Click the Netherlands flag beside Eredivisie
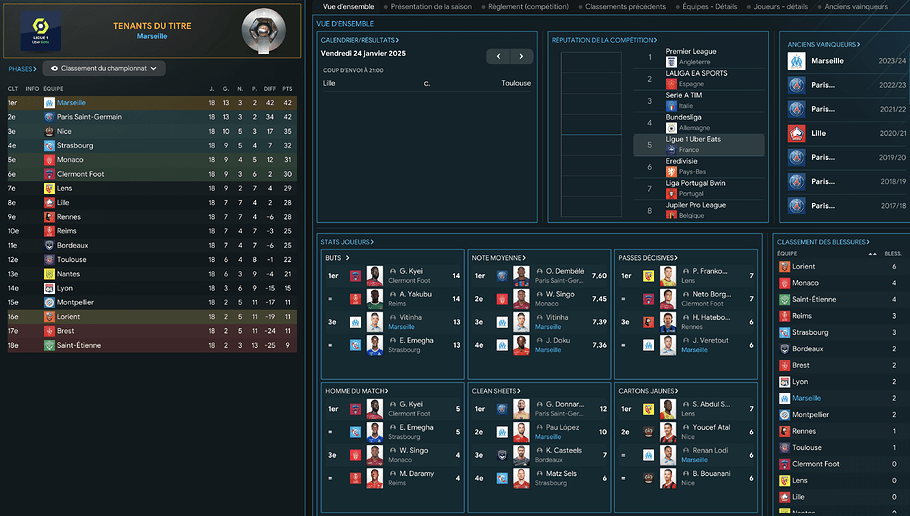The height and width of the screenshot is (516, 910). click(671, 172)
